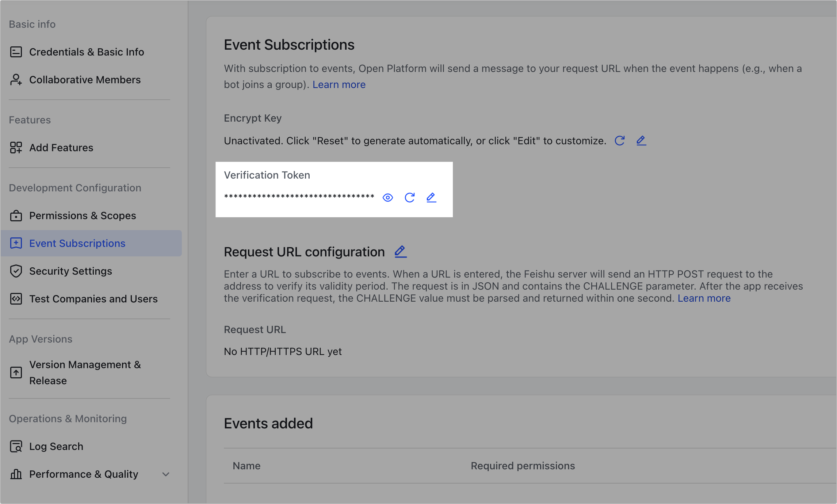The width and height of the screenshot is (837, 504).
Task: Edit the Verification Token with pencil icon
Action: (431, 198)
